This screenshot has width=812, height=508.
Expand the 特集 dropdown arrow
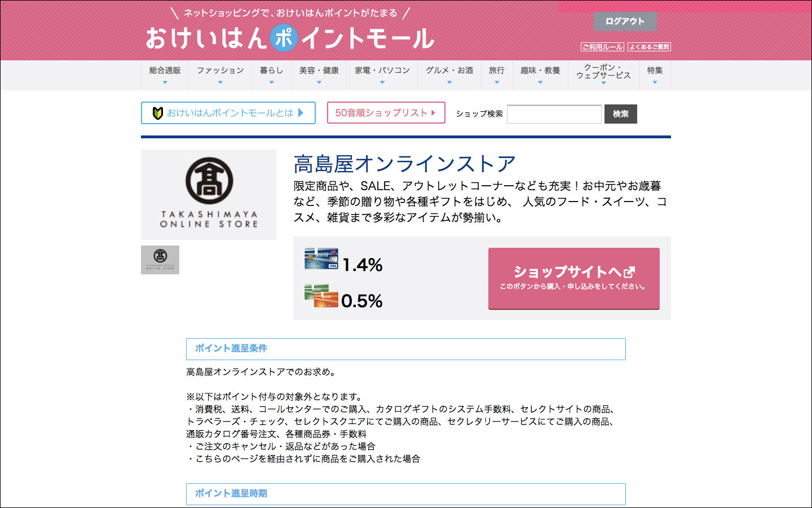[x=655, y=82]
